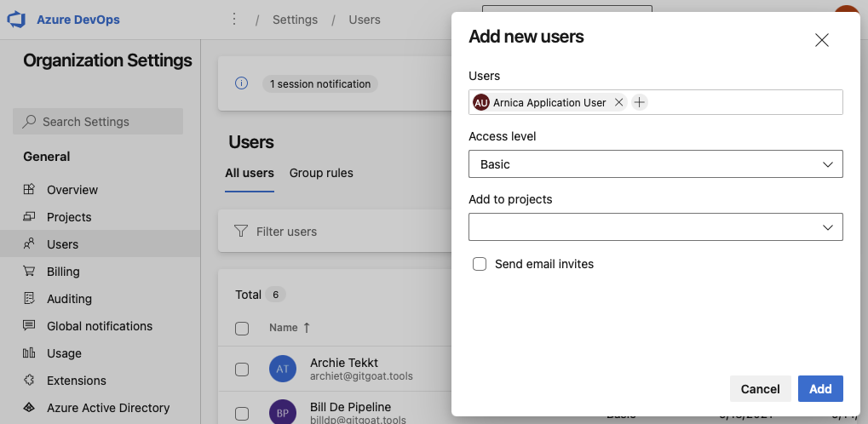
Task: Close the Add new users dialog
Action: 821,40
